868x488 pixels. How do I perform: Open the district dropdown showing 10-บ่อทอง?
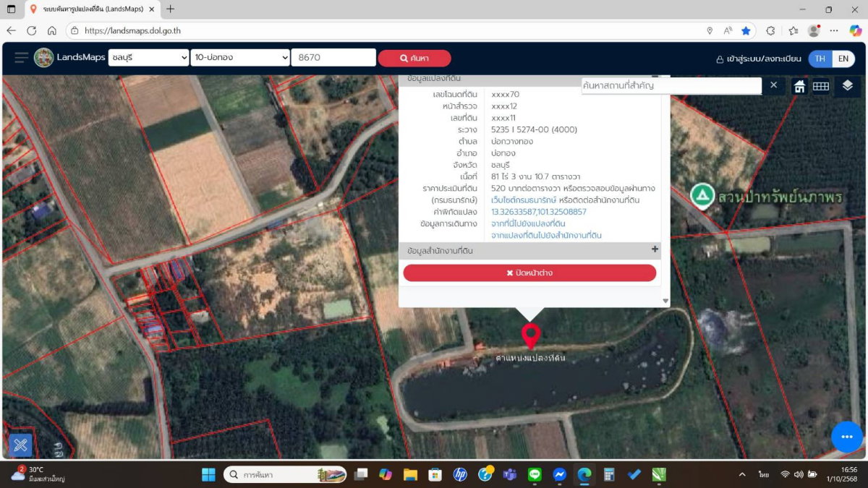tap(239, 58)
